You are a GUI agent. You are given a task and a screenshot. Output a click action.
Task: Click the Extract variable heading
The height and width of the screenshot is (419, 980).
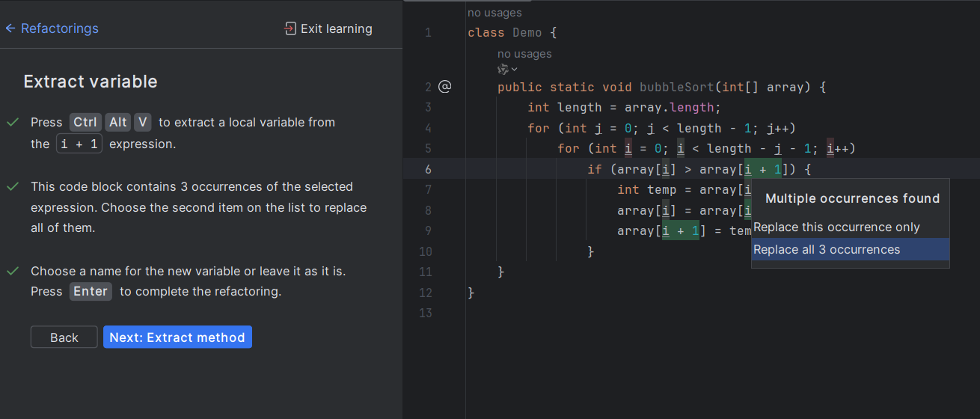(x=91, y=82)
